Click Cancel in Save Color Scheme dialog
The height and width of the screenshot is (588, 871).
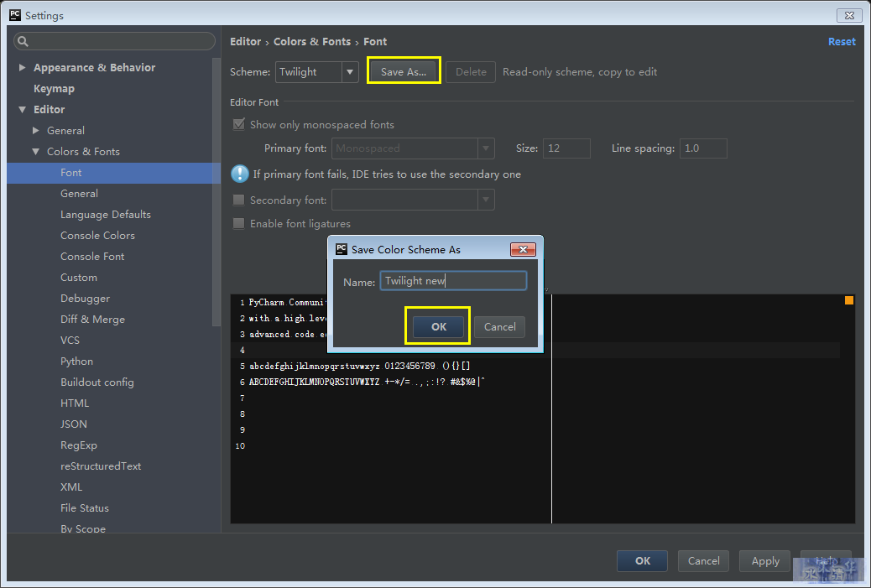pyautogui.click(x=499, y=326)
